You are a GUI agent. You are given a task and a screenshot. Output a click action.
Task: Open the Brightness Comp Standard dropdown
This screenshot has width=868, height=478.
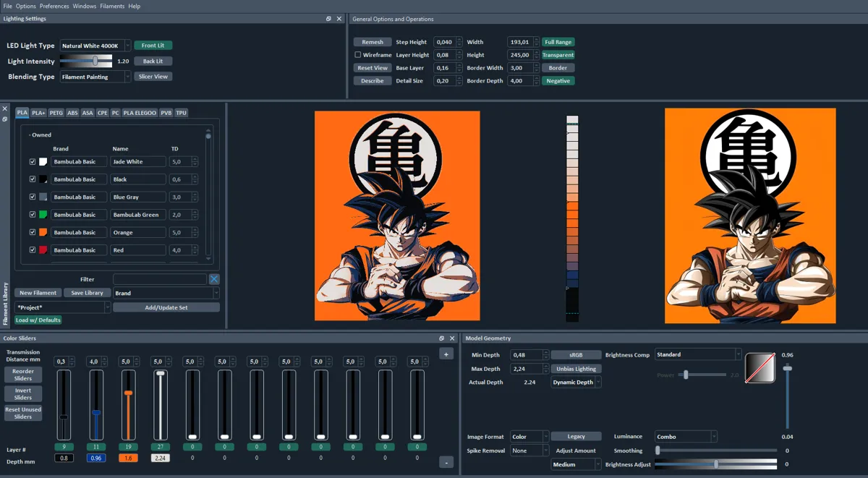(698, 354)
